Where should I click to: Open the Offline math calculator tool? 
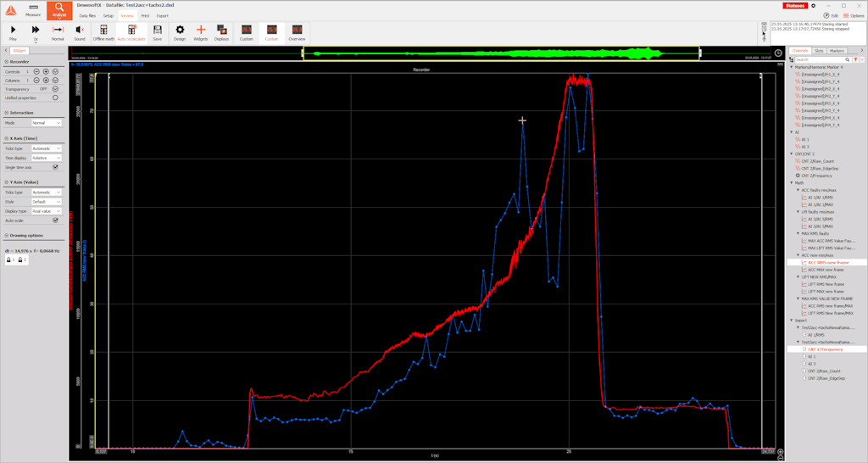coord(103,32)
